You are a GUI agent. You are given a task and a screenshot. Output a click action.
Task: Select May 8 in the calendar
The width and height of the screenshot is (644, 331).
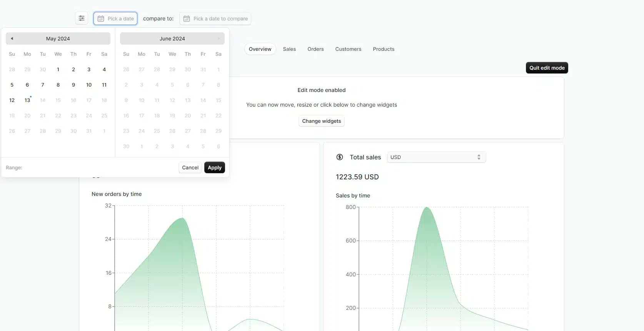[x=58, y=85]
